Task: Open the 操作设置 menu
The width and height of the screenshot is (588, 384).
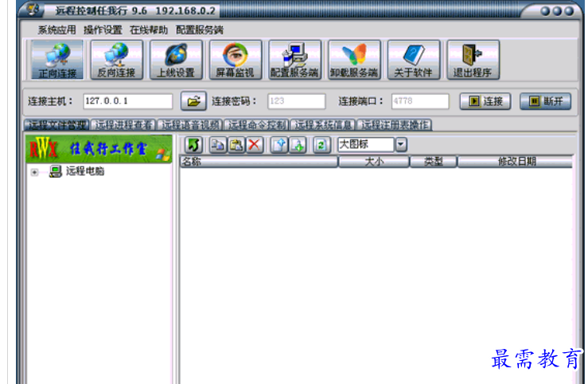Action: (x=103, y=29)
